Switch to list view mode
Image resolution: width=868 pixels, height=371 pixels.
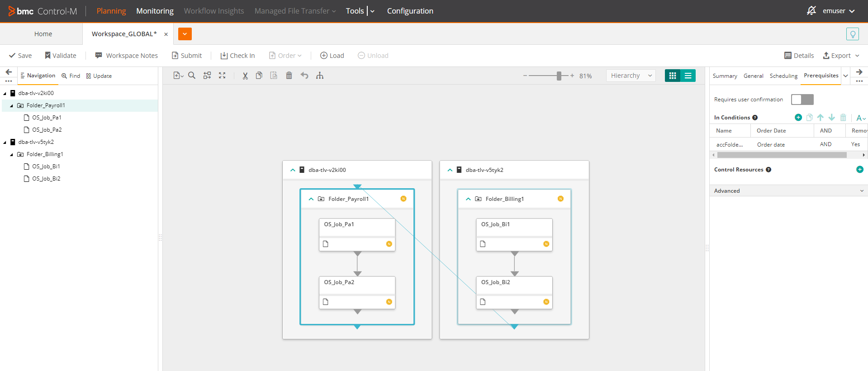(x=688, y=76)
